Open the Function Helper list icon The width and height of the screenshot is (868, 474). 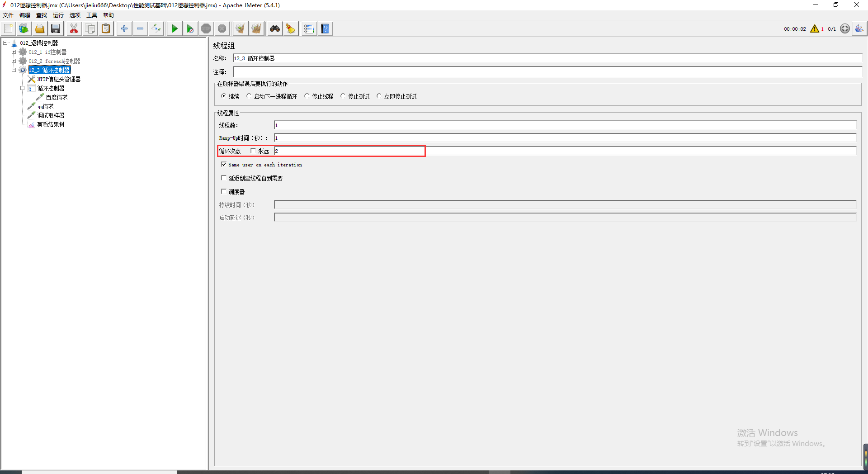pos(309,28)
